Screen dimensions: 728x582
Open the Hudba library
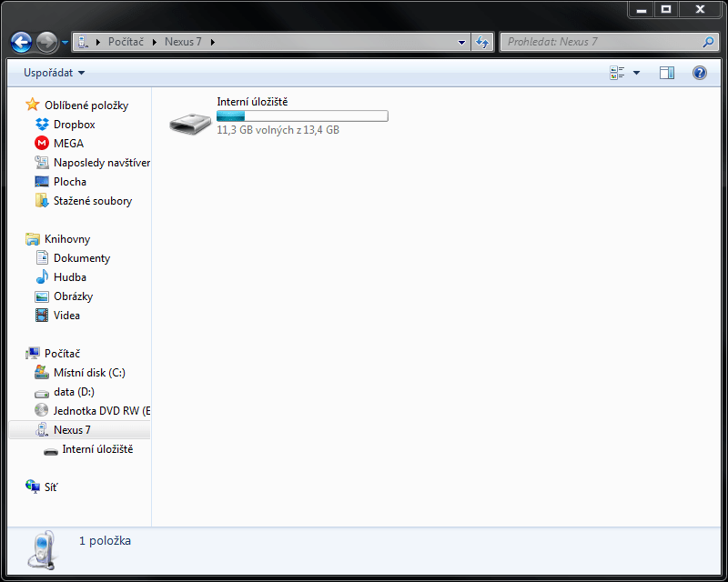click(x=70, y=277)
